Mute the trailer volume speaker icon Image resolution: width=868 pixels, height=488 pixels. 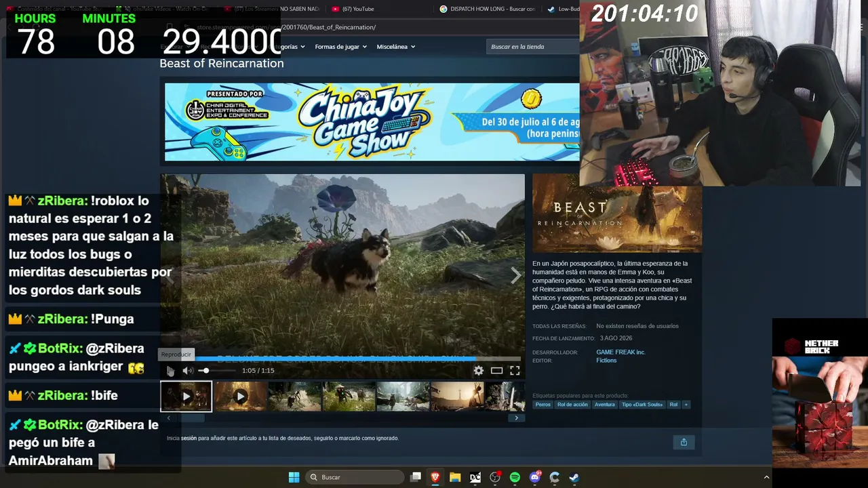(x=188, y=371)
